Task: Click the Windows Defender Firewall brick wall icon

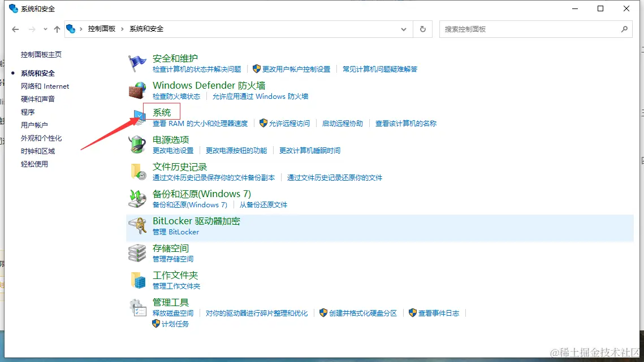Action: (137, 90)
